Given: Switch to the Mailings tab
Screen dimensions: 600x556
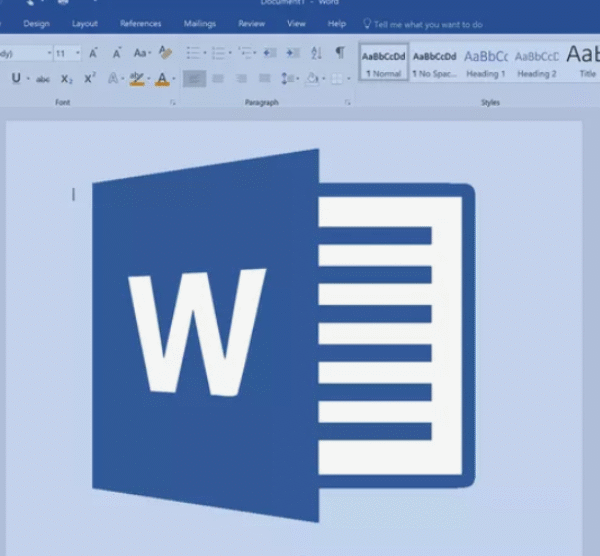Looking at the screenshot, I should [x=200, y=24].
